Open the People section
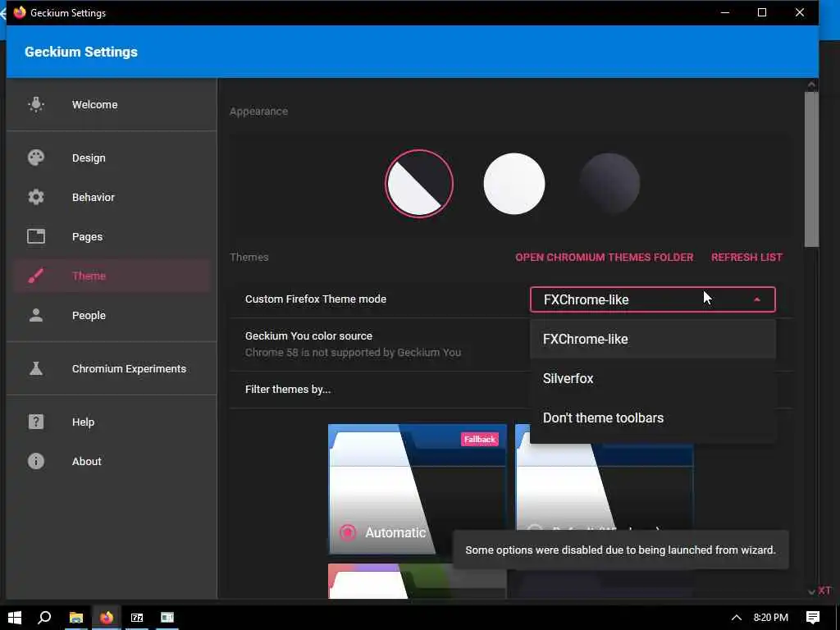The image size is (840, 630). [x=112, y=315]
